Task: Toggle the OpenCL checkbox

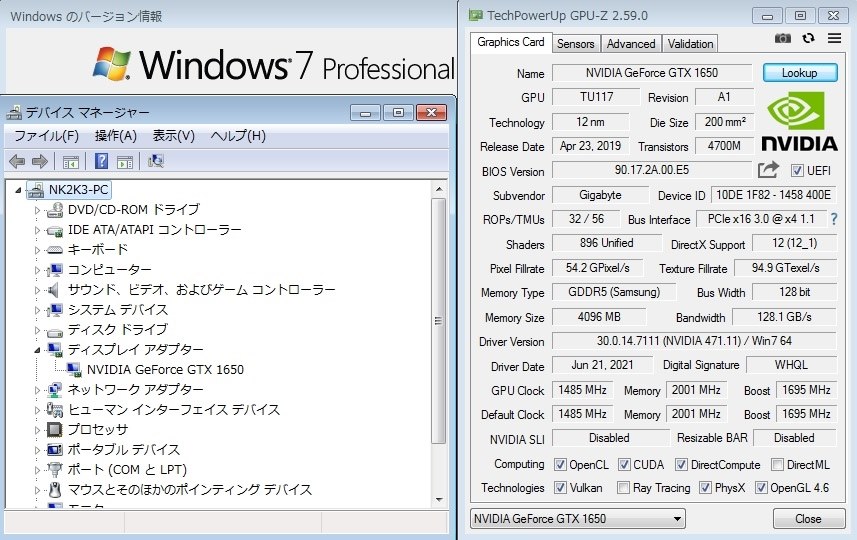Action: coord(560,465)
